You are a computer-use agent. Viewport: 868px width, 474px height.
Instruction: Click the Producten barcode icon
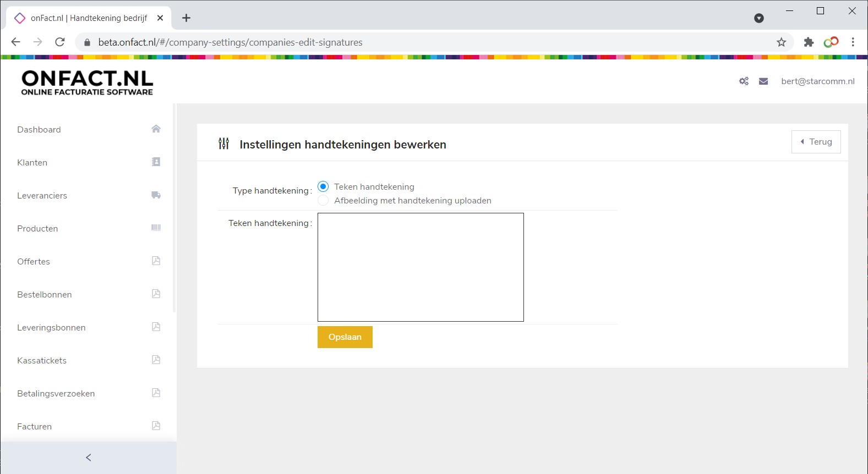[156, 228]
